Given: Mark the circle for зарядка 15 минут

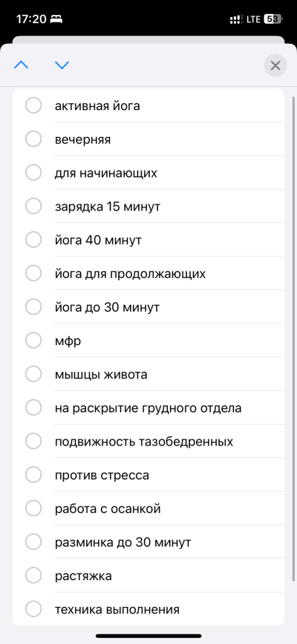Looking at the screenshot, I should click(33, 206).
